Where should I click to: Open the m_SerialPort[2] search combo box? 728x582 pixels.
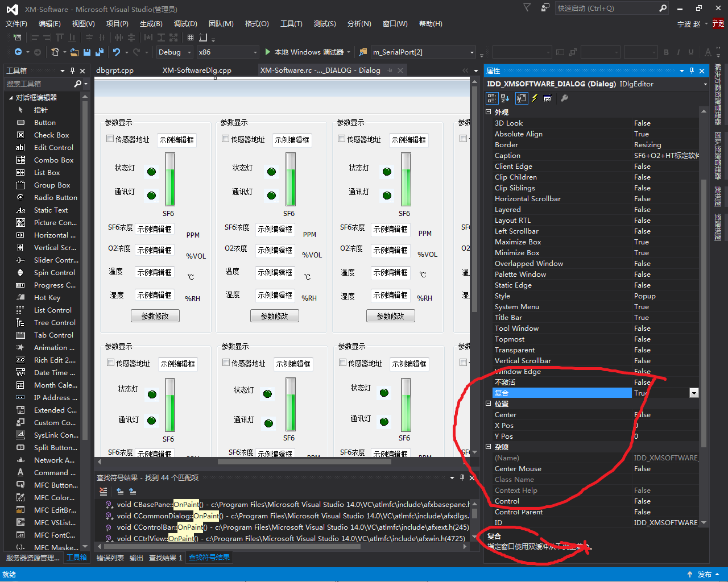point(472,52)
